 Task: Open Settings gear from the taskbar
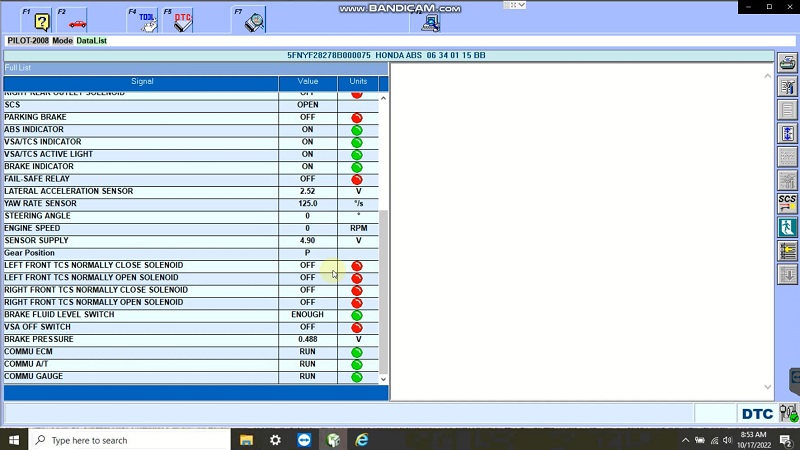click(x=275, y=440)
